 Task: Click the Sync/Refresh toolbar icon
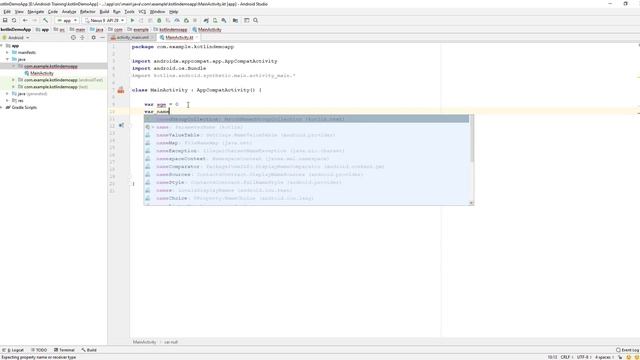coord(14,20)
